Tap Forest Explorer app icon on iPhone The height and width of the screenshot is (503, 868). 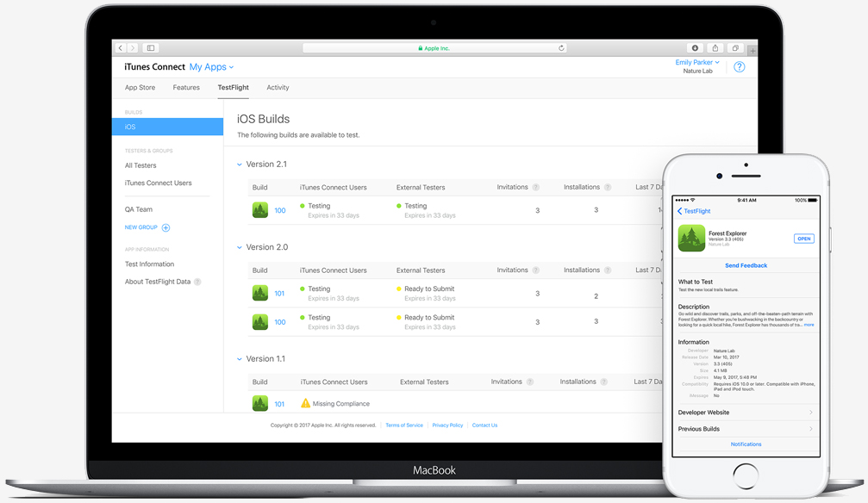tap(691, 239)
